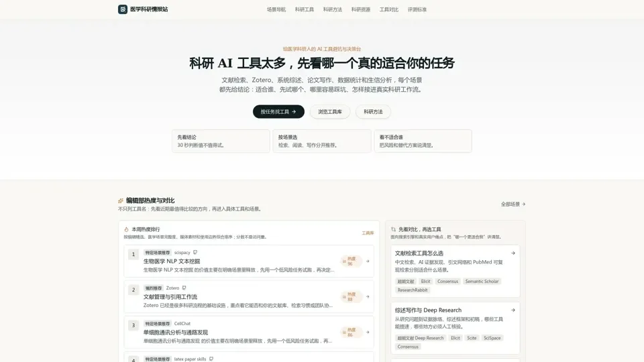Open 综述写作与 Deep Research card title

(x=428, y=310)
